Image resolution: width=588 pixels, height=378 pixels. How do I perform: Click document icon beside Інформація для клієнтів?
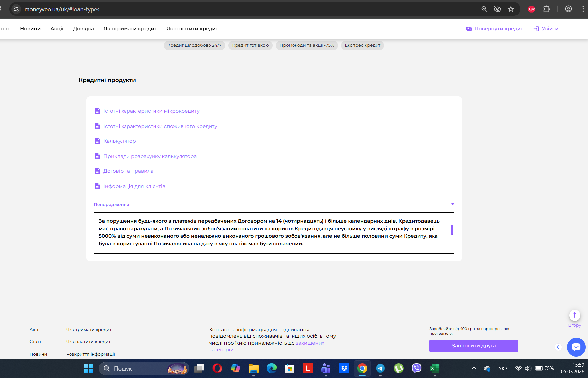tap(97, 186)
